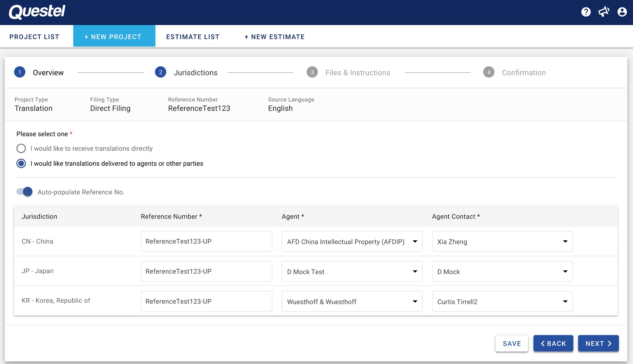
Task: Open the Korea agent Wuesthoff & Wuesthoff dropdown
Action: (352, 301)
